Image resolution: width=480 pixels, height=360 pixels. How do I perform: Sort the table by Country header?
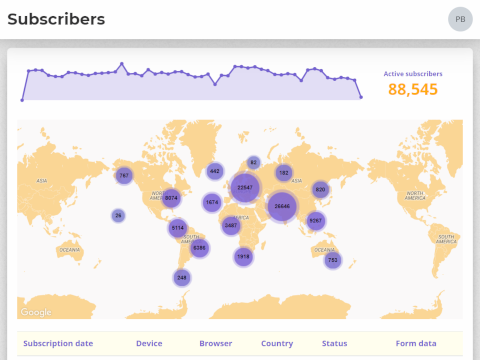pyautogui.click(x=277, y=344)
